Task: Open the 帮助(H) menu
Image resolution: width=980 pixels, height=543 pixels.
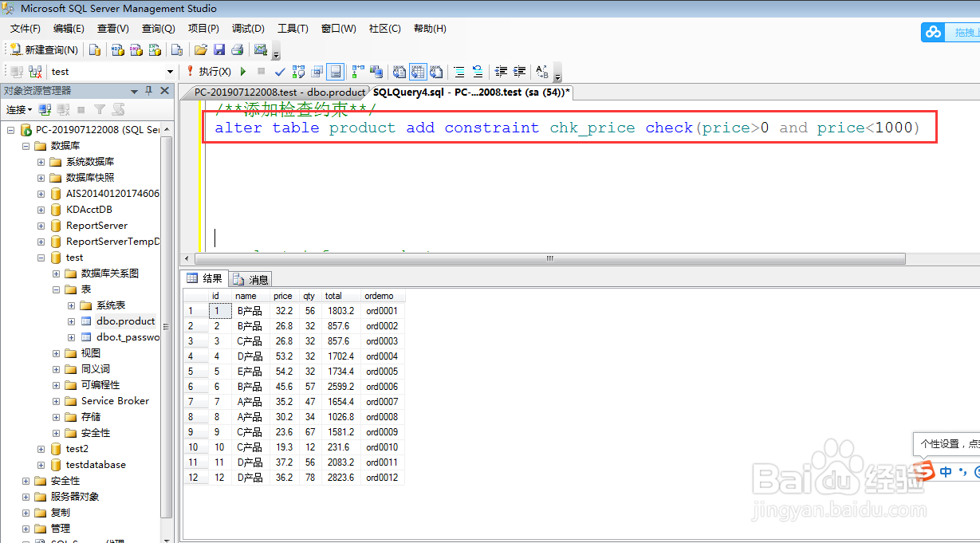Action: (x=430, y=29)
